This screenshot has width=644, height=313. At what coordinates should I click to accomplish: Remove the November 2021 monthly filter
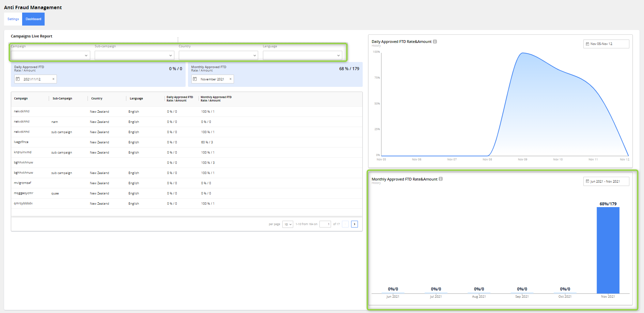tap(231, 79)
